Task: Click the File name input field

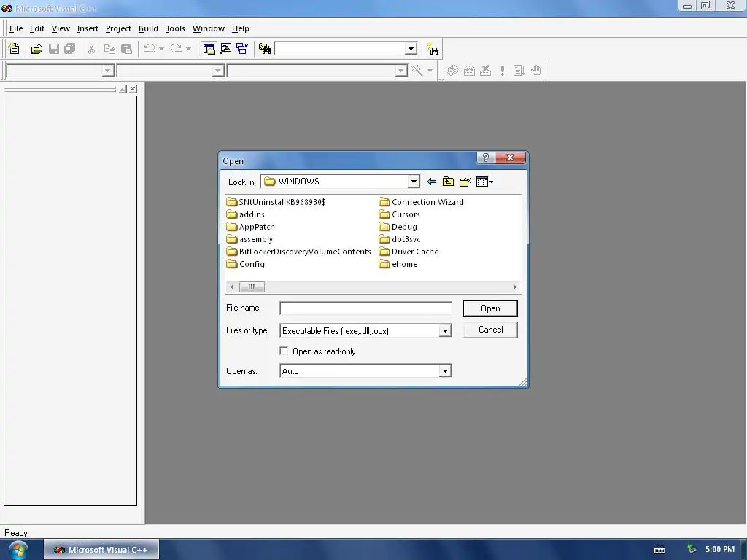Action: (x=365, y=308)
